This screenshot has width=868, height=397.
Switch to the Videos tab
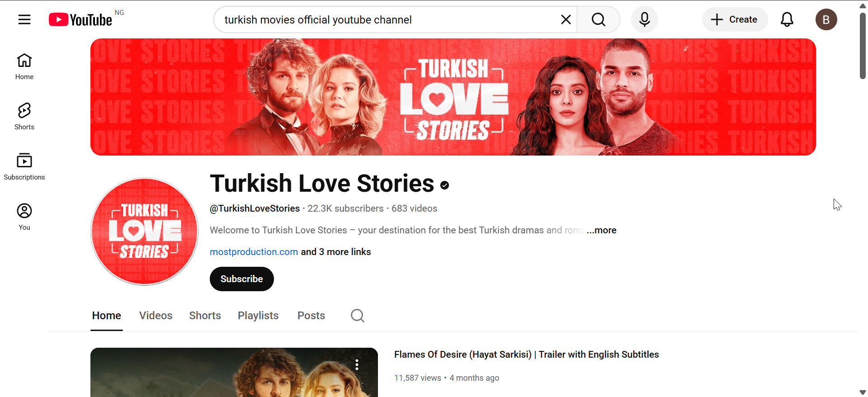156,316
